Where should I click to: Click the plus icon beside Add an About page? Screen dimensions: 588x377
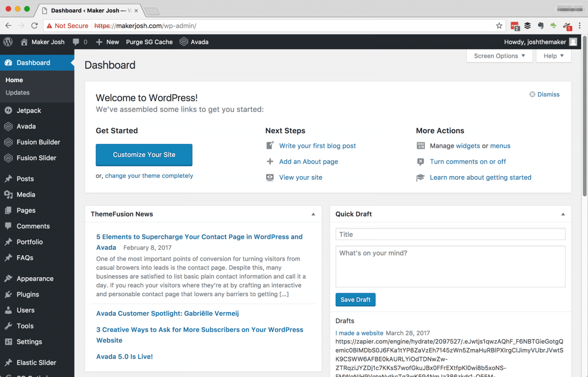(x=270, y=162)
